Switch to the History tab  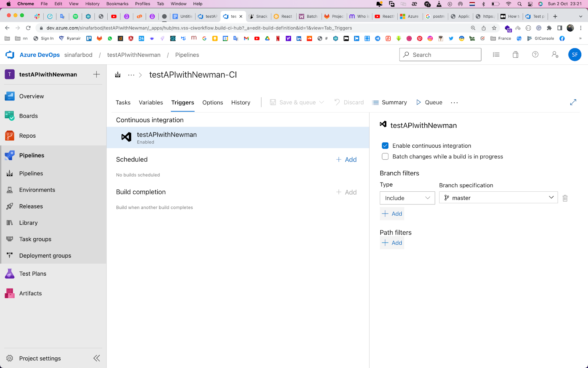(241, 103)
